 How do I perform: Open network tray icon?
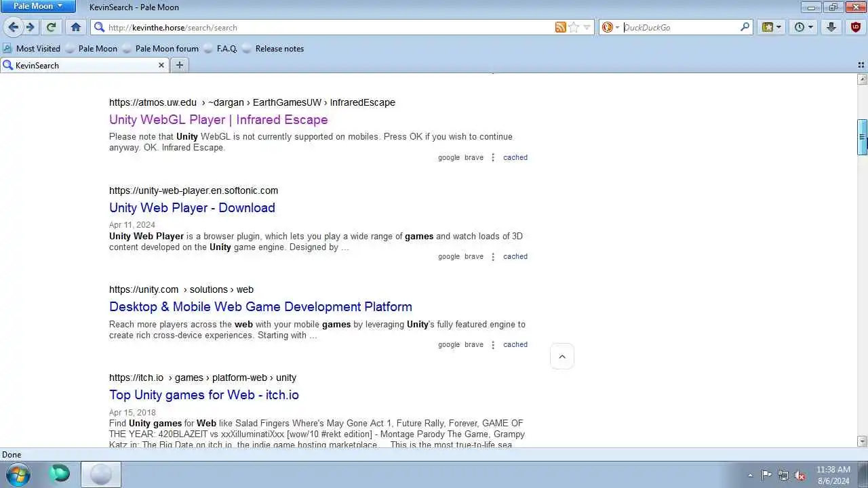pyautogui.click(x=783, y=475)
